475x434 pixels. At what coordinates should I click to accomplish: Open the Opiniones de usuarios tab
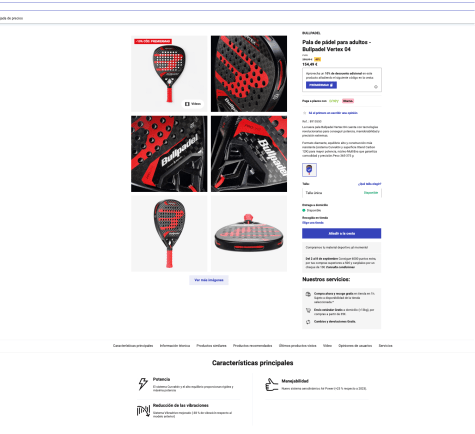(355, 346)
